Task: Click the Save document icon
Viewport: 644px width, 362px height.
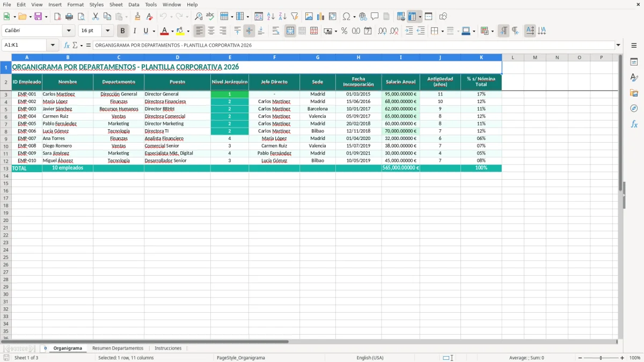Action: tap(38, 17)
